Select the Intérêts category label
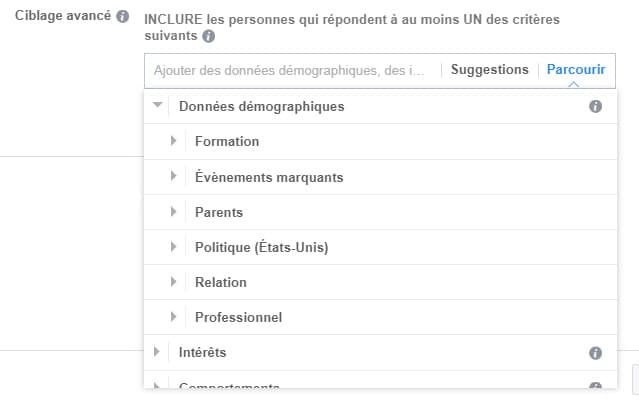The height and width of the screenshot is (401, 639). [203, 353]
